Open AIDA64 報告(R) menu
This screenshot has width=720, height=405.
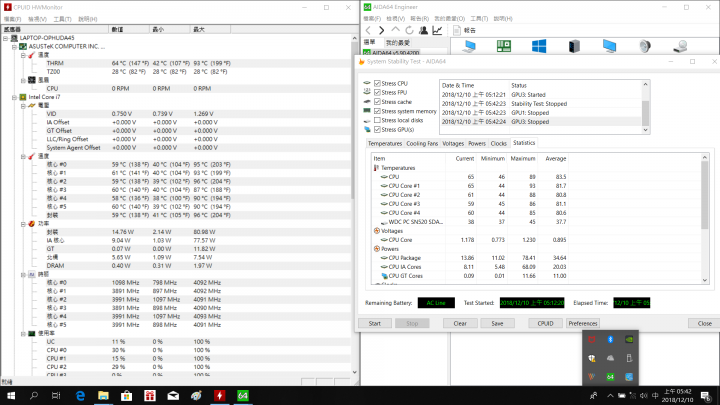click(419, 18)
